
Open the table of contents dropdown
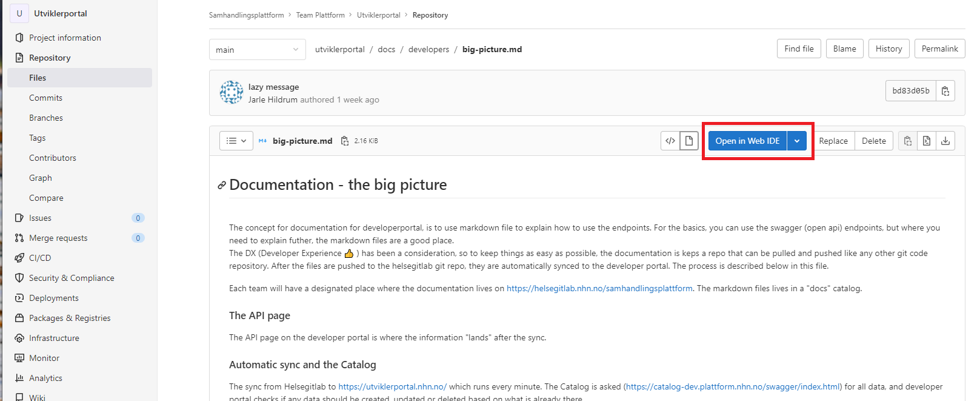236,141
